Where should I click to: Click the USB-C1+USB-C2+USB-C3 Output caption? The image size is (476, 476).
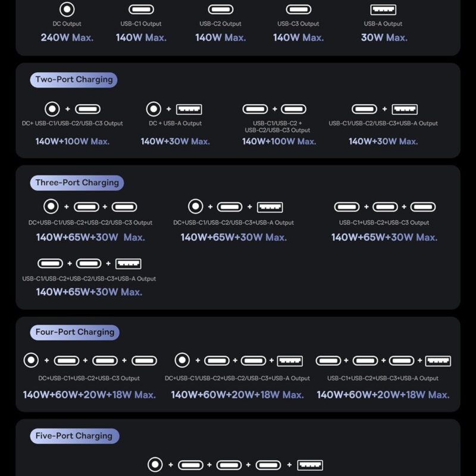click(384, 223)
